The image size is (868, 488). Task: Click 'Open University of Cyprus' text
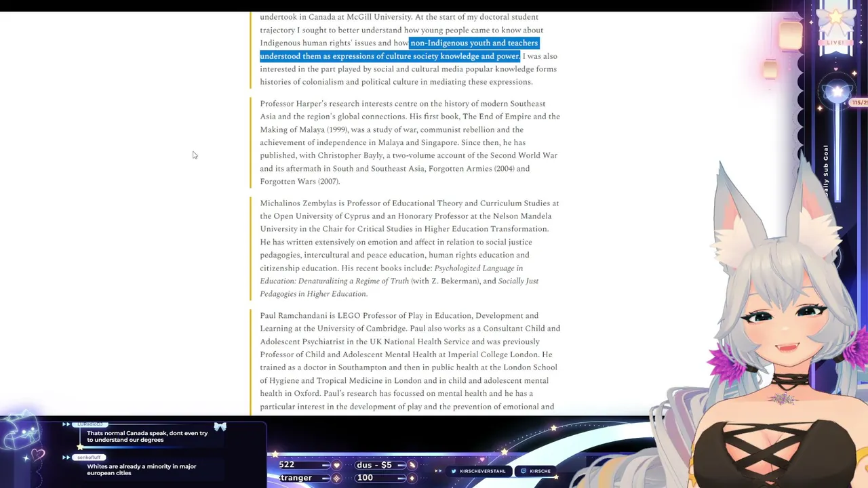(x=322, y=216)
